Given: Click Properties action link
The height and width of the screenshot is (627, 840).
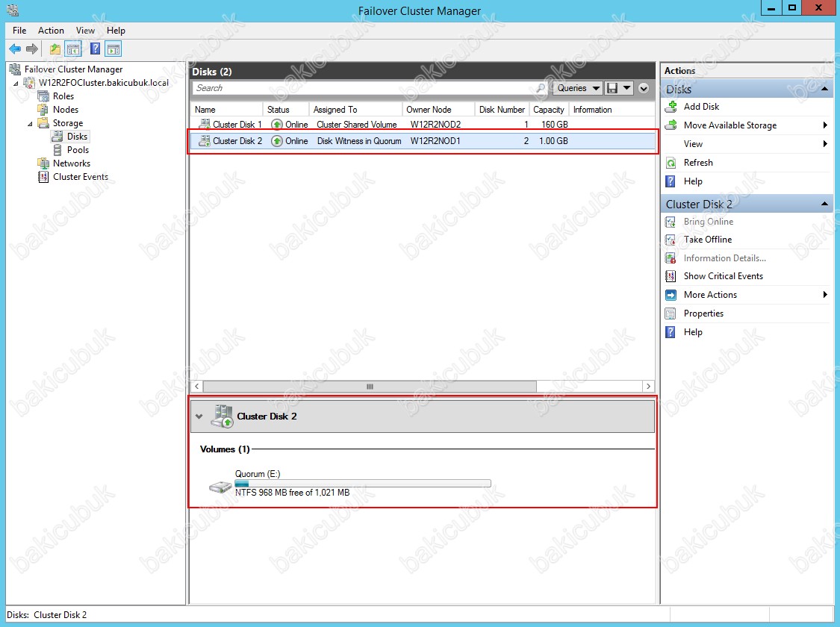Looking at the screenshot, I should coord(703,313).
